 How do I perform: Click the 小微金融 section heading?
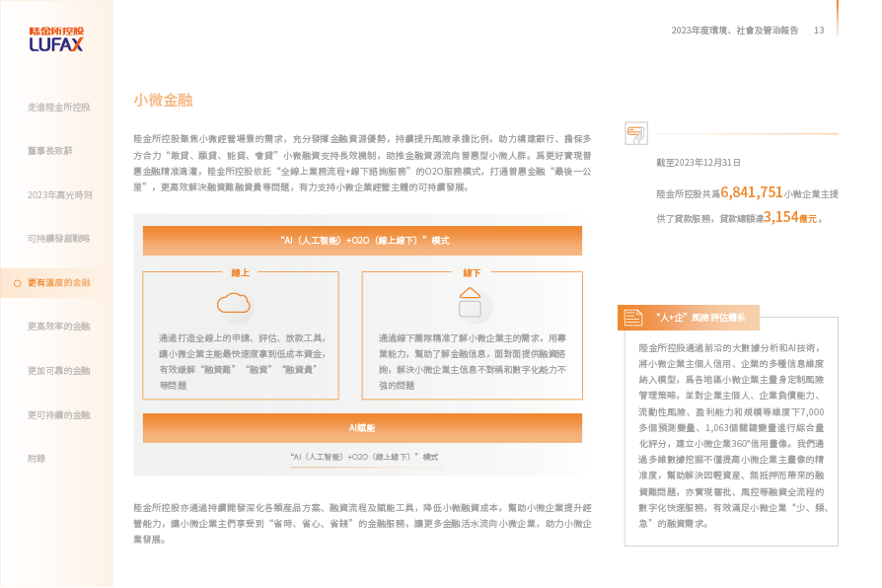[x=163, y=100]
